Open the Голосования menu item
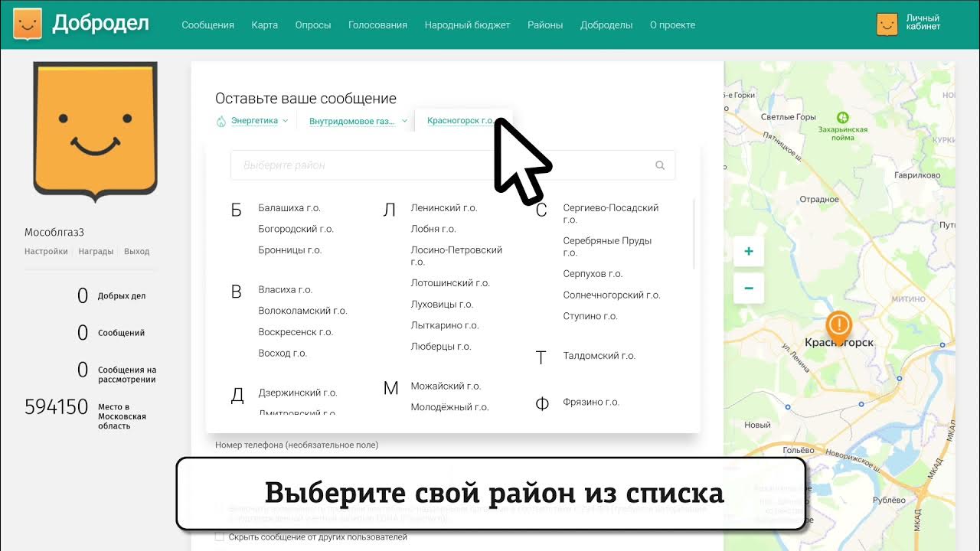This screenshot has width=980, height=551. click(x=377, y=24)
